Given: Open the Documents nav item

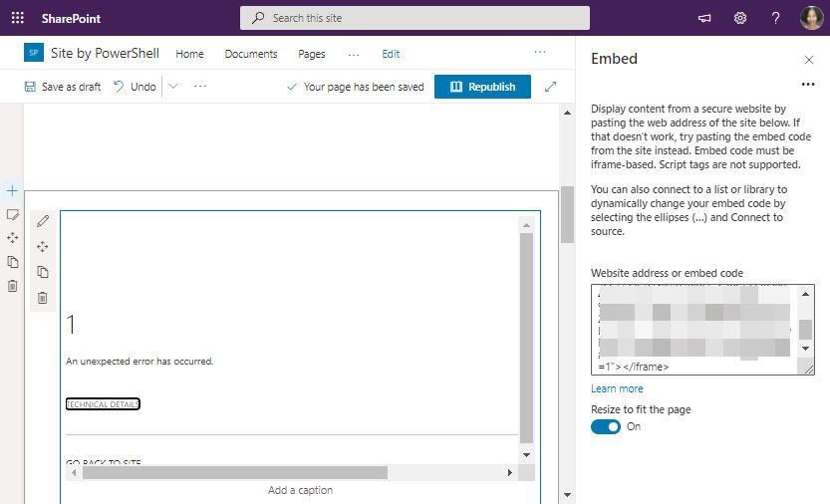Looking at the screenshot, I should (251, 54).
